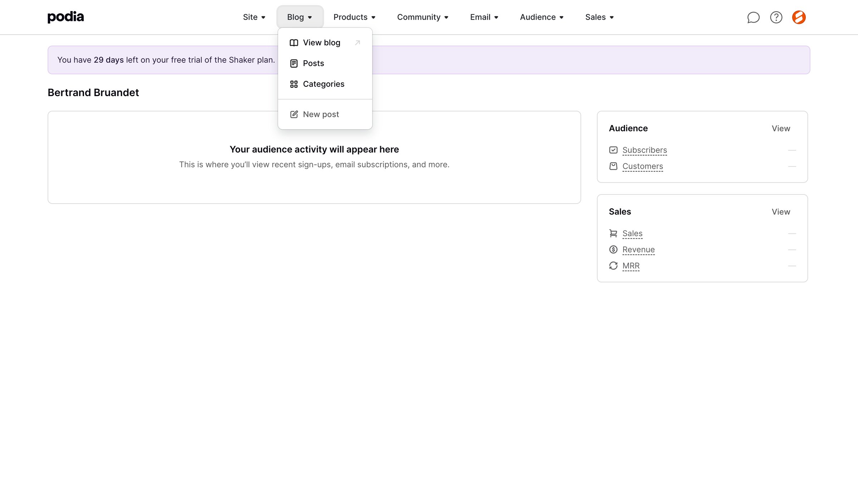858x504 pixels.
Task: Open the MRR link
Action: (631, 266)
